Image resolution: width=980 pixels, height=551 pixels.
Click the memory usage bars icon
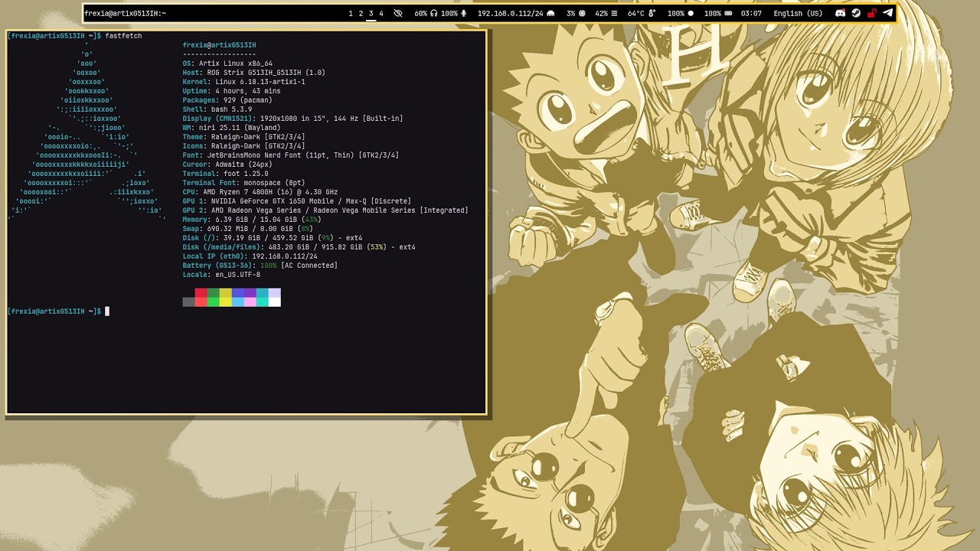pyautogui.click(x=614, y=13)
